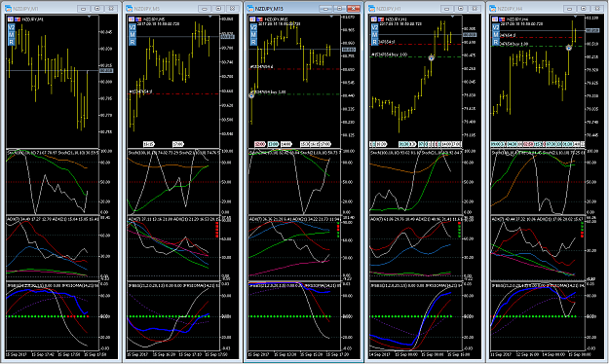Click the first flag icon in the H1 chart
The width and height of the screenshot is (609, 364).
(x=374, y=19)
